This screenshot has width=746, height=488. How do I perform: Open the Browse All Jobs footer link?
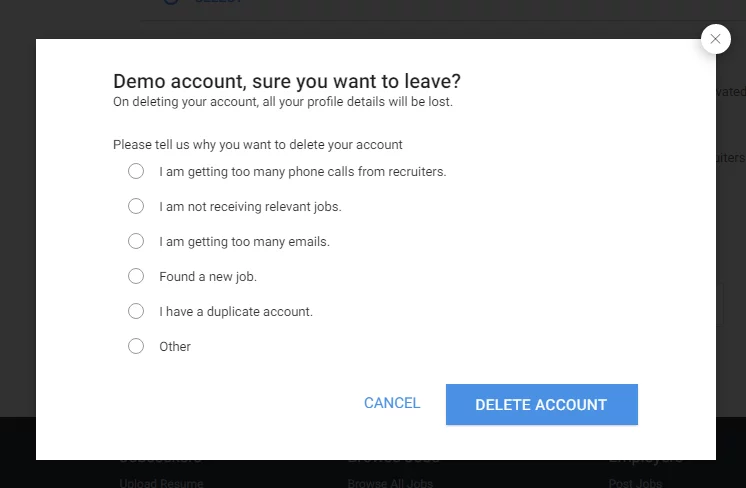pos(390,483)
